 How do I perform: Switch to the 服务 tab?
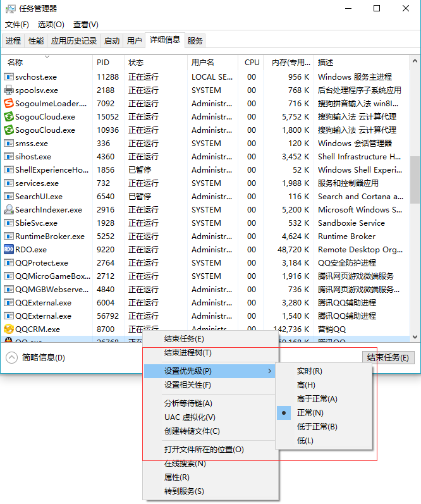(x=195, y=41)
